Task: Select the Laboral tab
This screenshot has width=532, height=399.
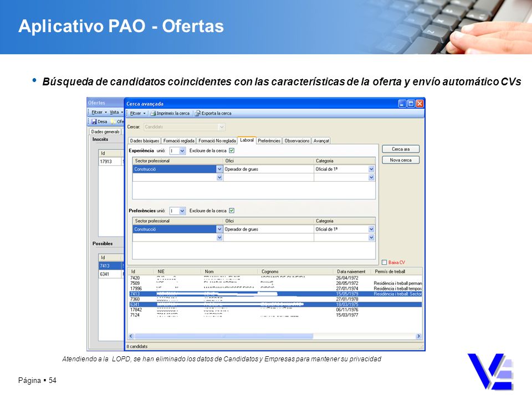Action: click(x=247, y=140)
